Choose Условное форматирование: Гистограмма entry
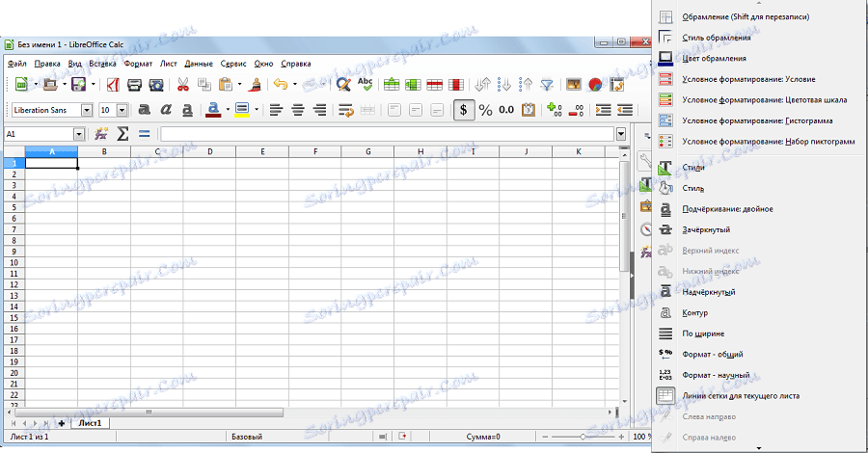This screenshot has height=453, width=868. pos(756,120)
